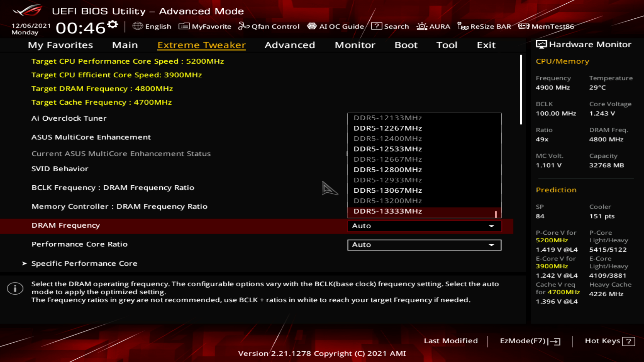
Task: Open AURA lighting icon
Action: tap(422, 26)
